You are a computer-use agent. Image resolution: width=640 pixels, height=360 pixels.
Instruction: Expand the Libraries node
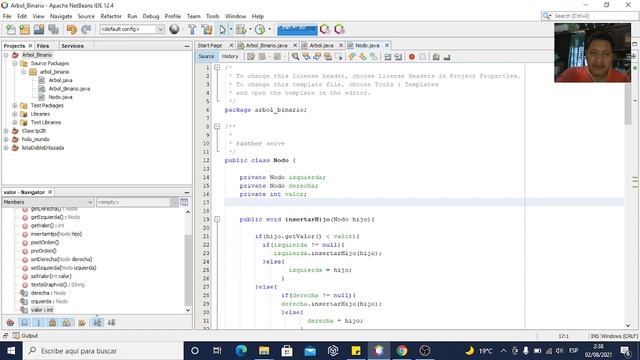pyautogui.click(x=15, y=114)
